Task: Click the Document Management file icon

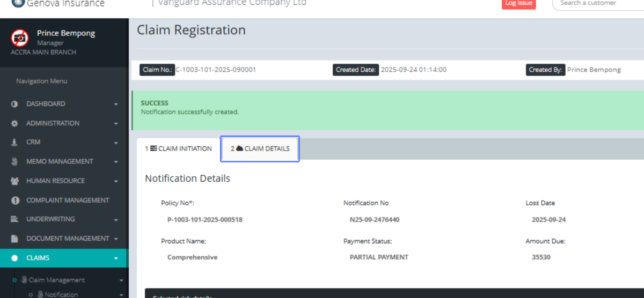Action: click(15, 239)
